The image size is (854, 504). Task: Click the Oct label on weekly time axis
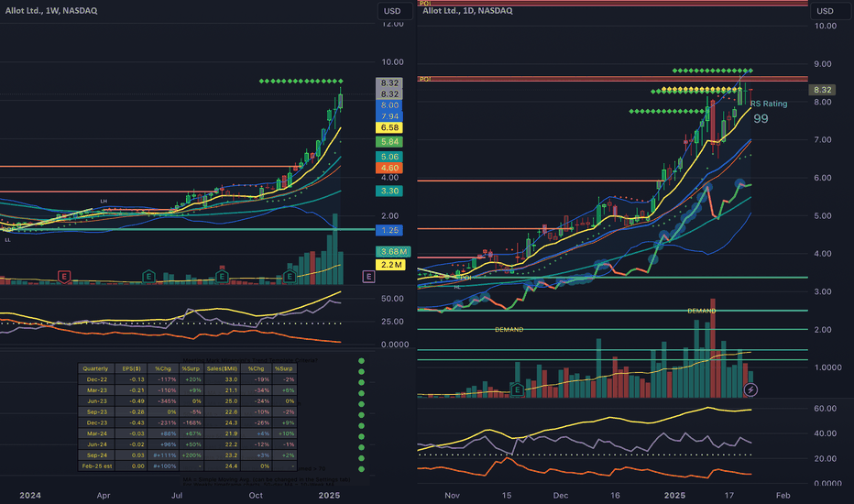tap(256, 495)
